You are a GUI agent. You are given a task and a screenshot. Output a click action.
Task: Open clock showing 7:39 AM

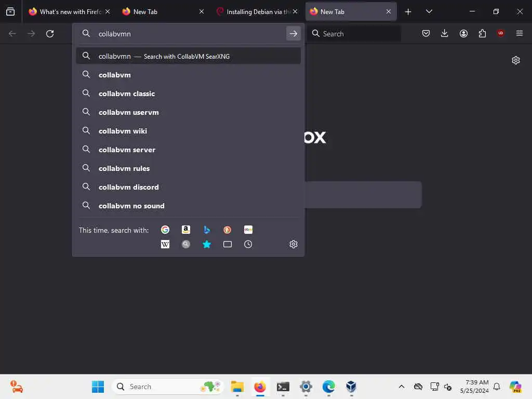[x=474, y=387]
